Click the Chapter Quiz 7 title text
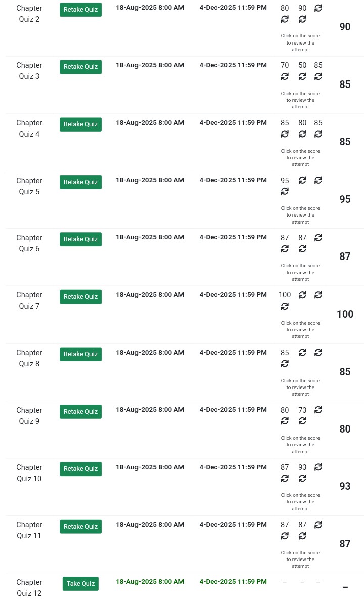This screenshot has width=364, height=603. (x=29, y=300)
